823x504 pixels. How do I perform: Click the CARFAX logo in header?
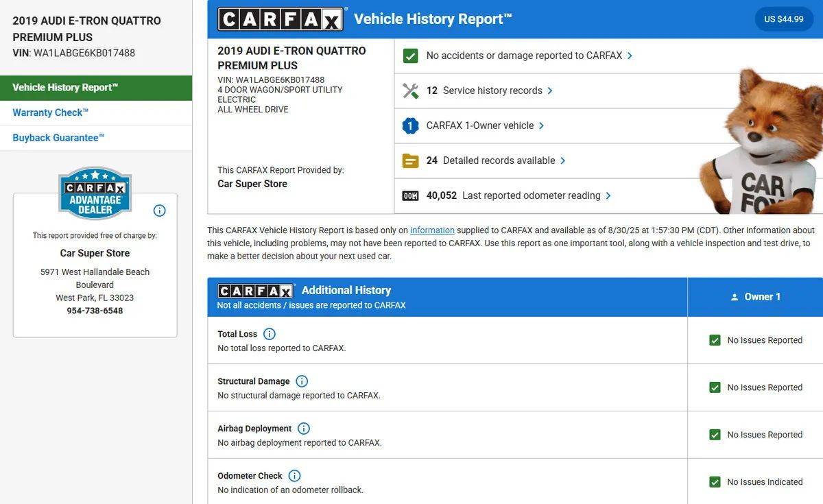pyautogui.click(x=281, y=19)
